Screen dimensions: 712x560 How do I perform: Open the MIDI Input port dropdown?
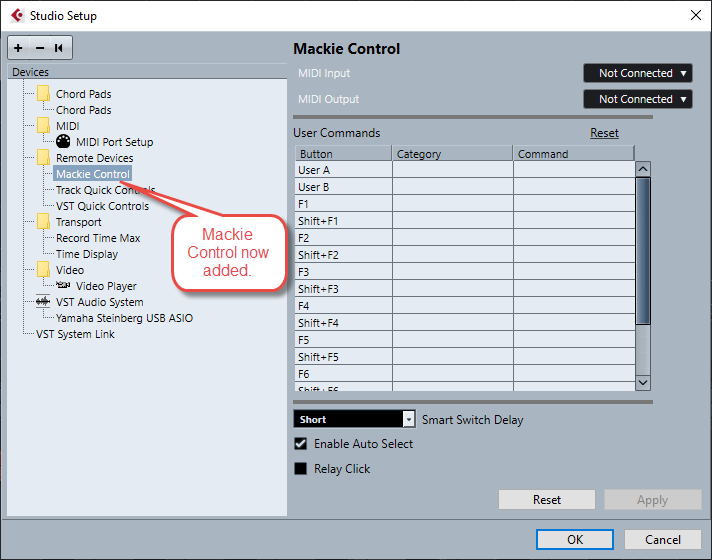[638, 73]
